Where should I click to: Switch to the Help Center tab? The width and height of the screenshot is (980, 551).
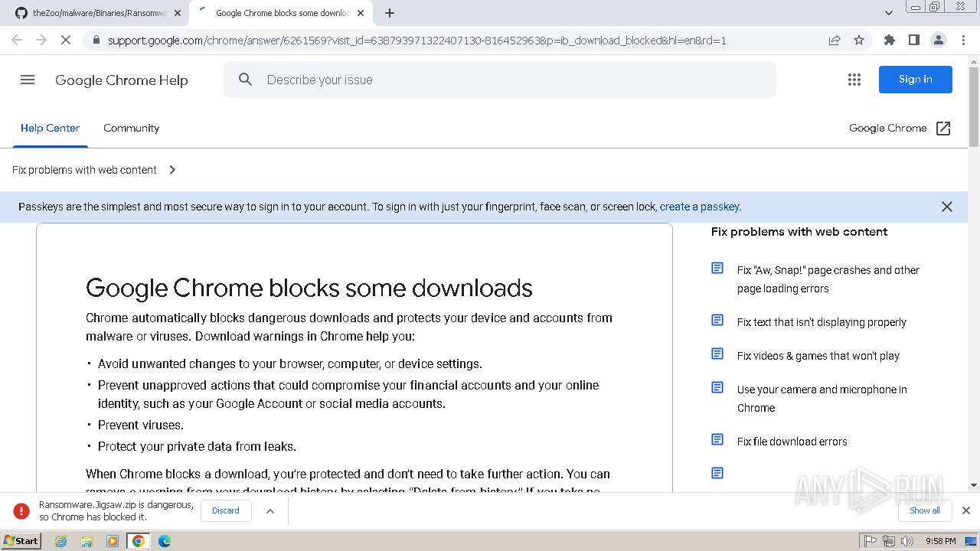pyautogui.click(x=50, y=128)
